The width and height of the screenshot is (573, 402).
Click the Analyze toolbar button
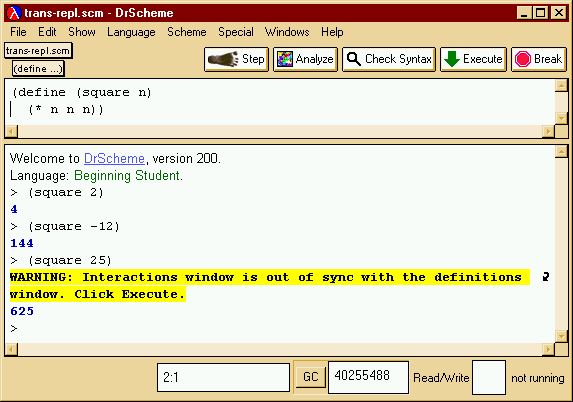tap(305, 59)
